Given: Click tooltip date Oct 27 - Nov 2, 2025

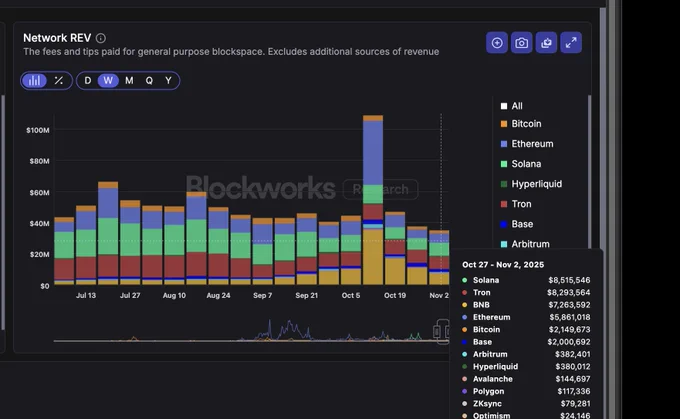Looking at the screenshot, I should 503,265.
